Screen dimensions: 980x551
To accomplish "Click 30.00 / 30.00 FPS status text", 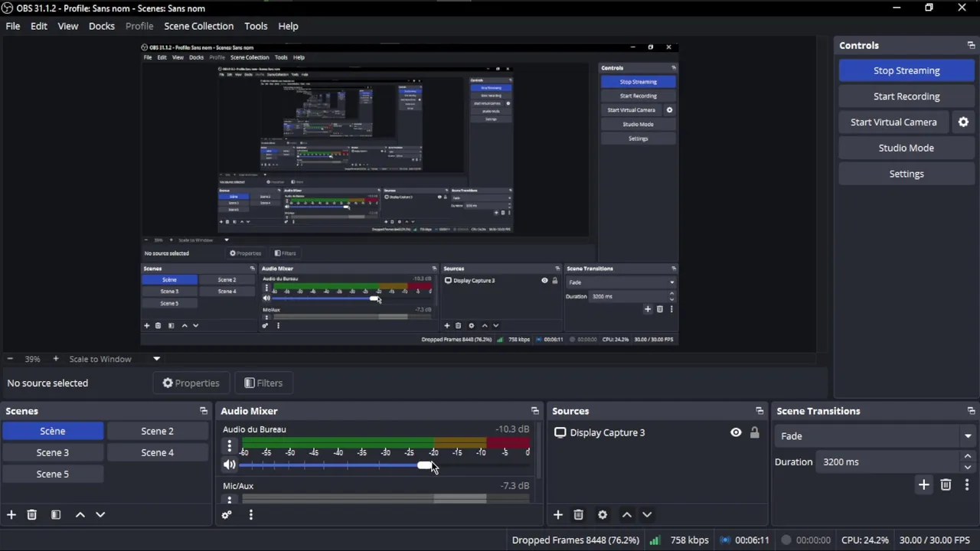I will tap(935, 540).
